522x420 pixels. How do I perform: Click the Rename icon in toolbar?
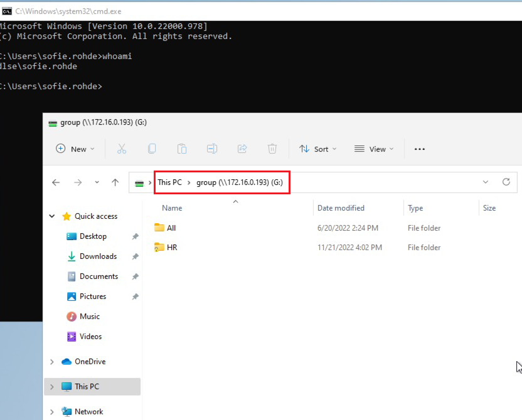pos(212,149)
